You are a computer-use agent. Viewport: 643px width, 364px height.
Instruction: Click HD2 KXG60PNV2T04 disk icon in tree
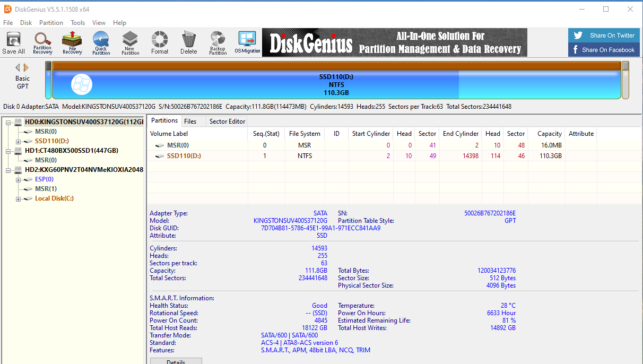click(x=19, y=170)
